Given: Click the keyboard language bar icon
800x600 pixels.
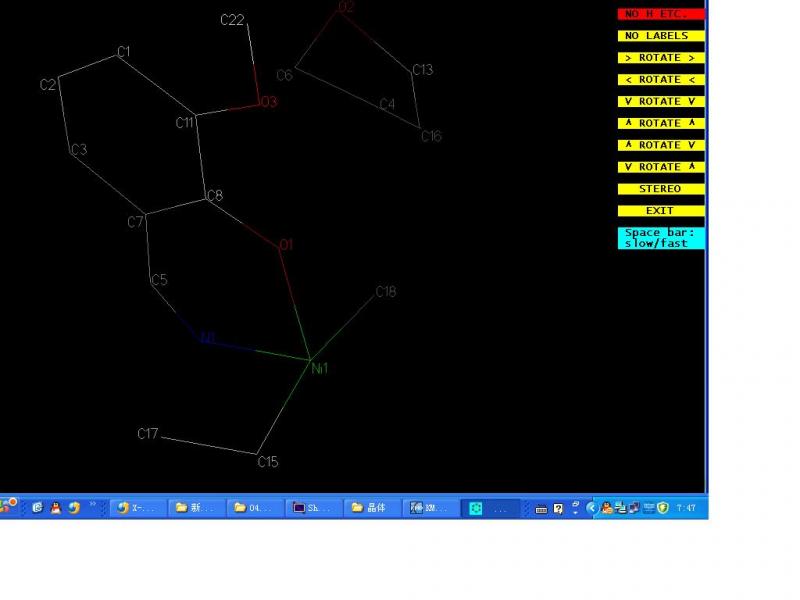Looking at the screenshot, I should [x=541, y=509].
